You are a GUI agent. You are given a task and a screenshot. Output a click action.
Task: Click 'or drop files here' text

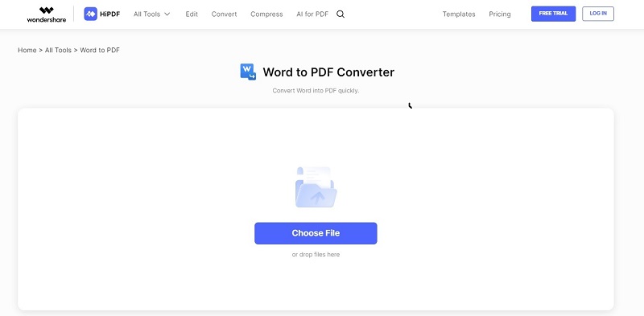316,254
